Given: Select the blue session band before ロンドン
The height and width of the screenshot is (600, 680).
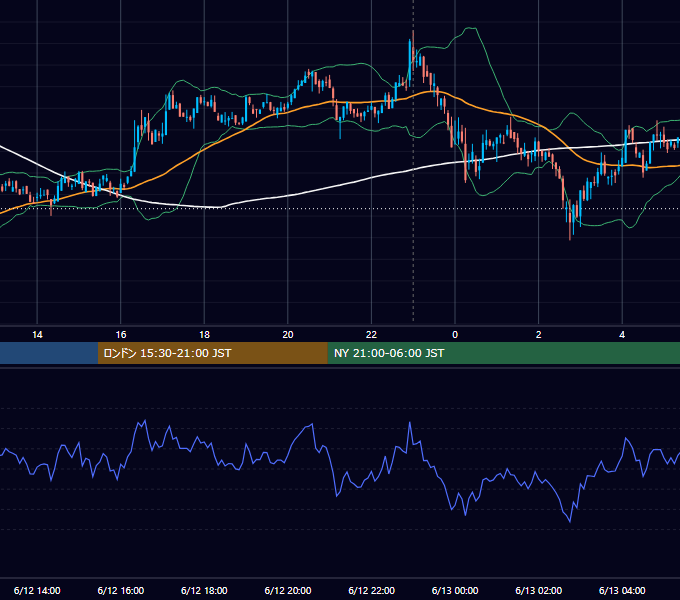Looking at the screenshot, I should pos(49,353).
